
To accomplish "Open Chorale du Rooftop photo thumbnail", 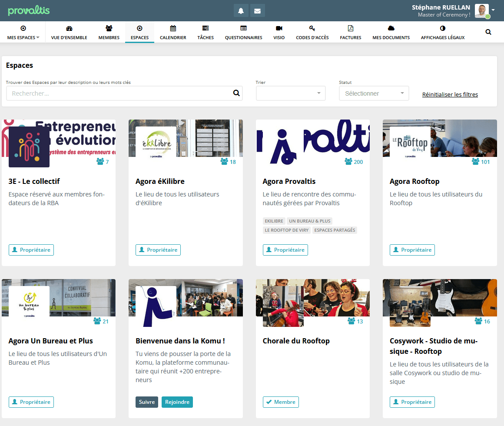I will 283,306.
